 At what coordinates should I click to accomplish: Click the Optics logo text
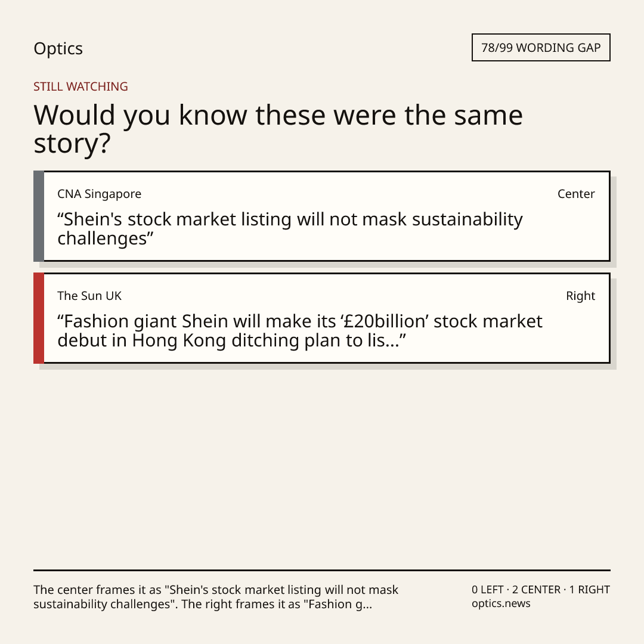[x=58, y=48]
